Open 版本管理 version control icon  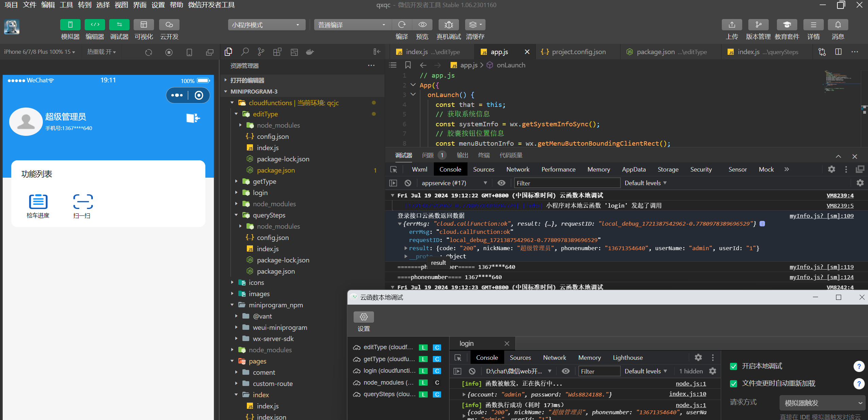point(758,25)
